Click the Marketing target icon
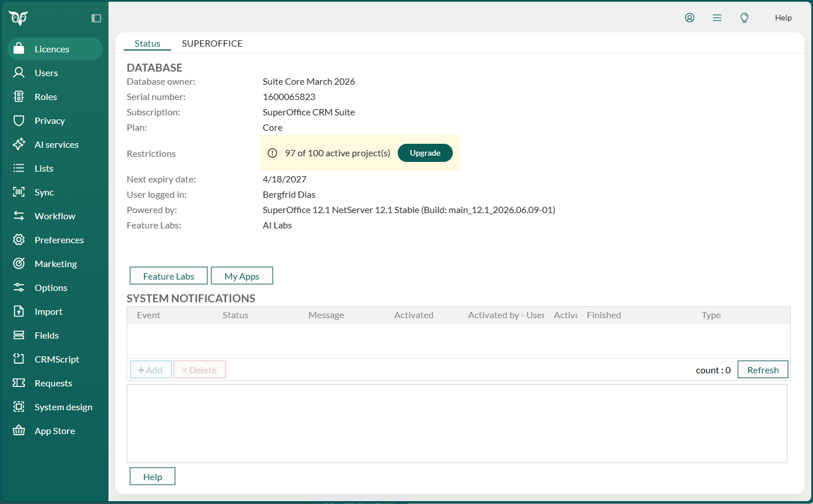 tap(19, 264)
